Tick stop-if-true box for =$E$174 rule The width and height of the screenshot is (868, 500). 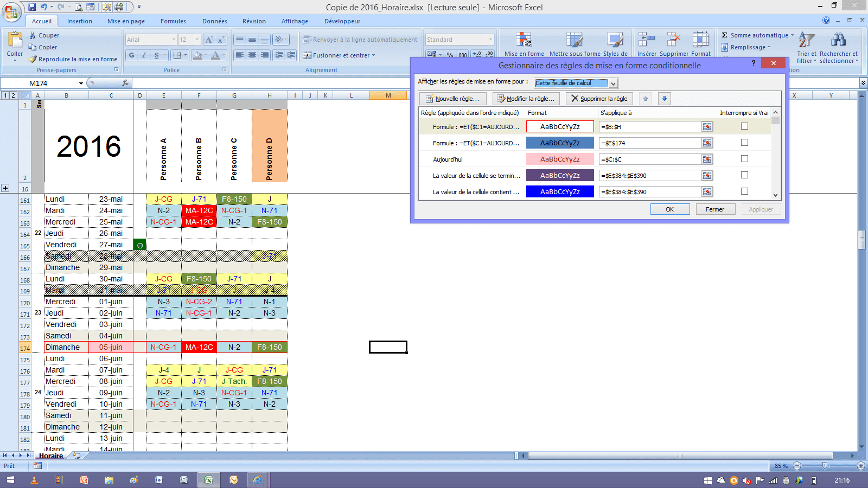(x=744, y=143)
